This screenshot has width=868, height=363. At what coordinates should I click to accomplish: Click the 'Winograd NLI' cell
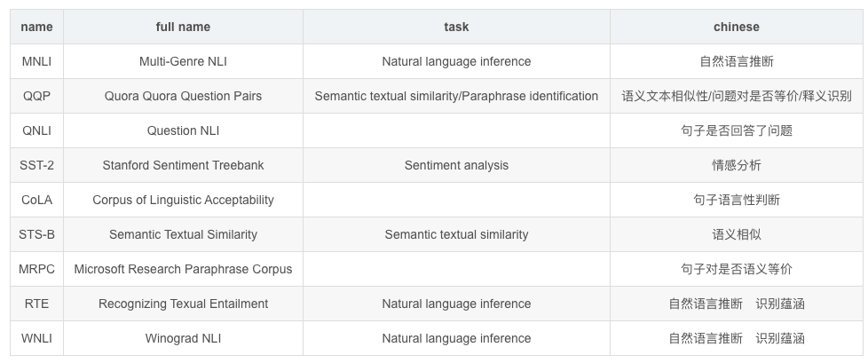(183, 338)
